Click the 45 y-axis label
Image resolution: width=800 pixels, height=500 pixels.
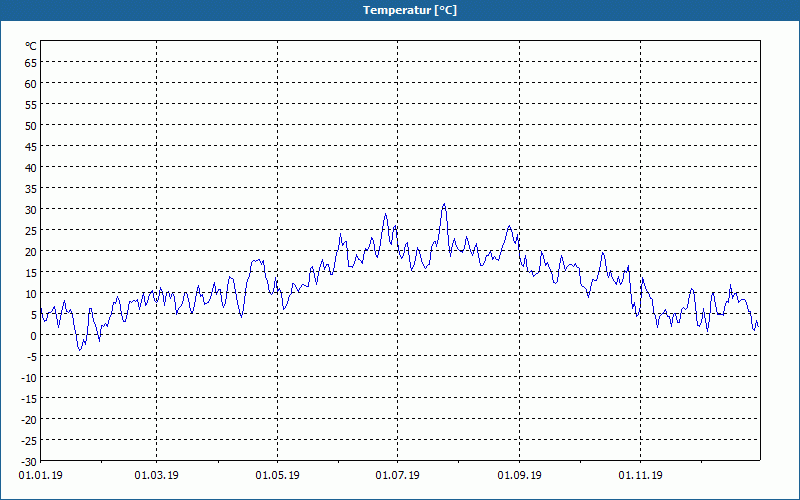31,146
